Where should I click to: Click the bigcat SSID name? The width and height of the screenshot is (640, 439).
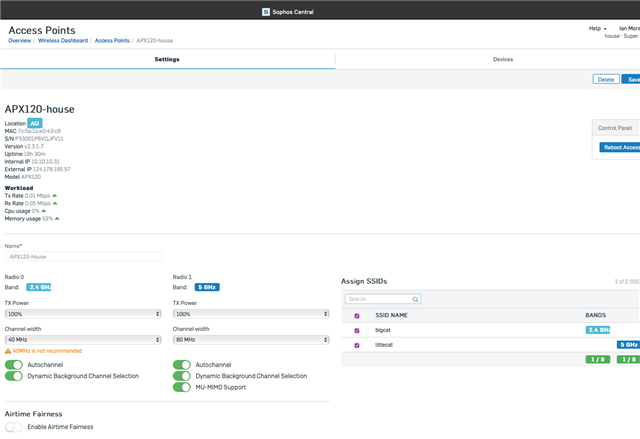(x=383, y=330)
